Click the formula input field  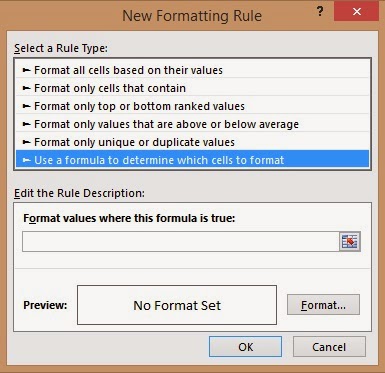[x=181, y=241]
